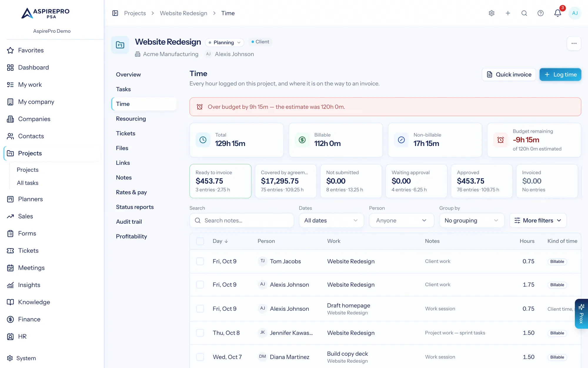
Task: Click Dashboard grid icon in sidebar
Action: click(x=10, y=67)
